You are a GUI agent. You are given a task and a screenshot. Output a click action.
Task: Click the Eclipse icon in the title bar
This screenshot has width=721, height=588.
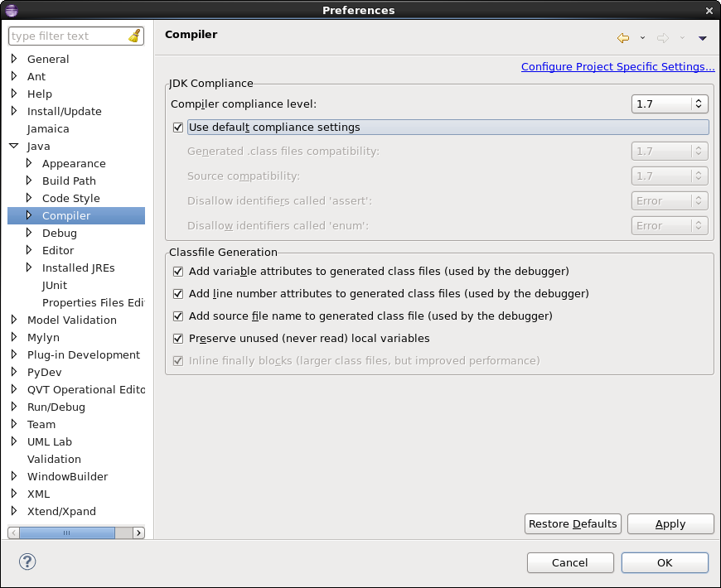[11, 10]
